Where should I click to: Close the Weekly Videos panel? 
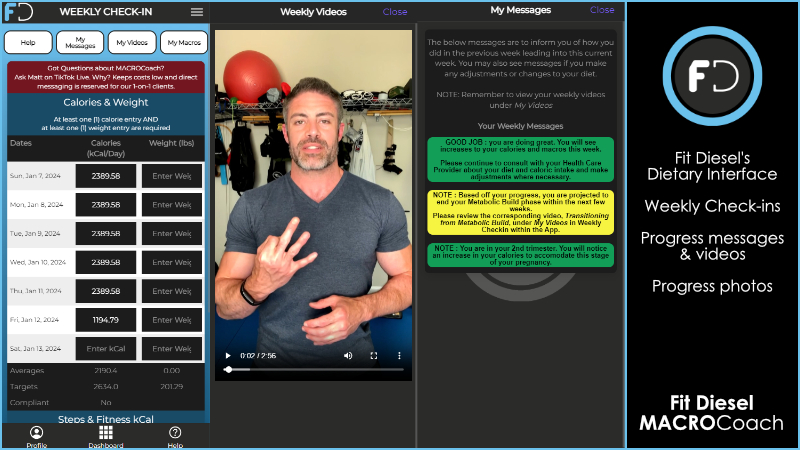tap(395, 12)
